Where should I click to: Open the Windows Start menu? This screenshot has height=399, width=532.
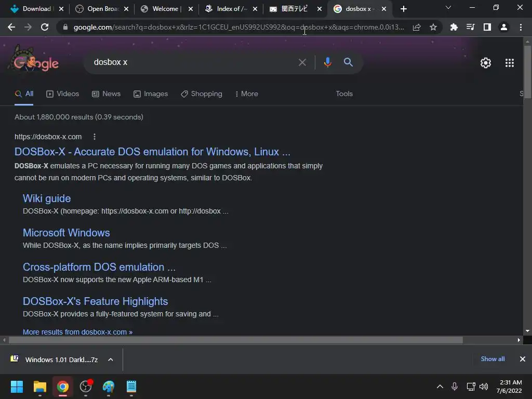[x=17, y=387]
